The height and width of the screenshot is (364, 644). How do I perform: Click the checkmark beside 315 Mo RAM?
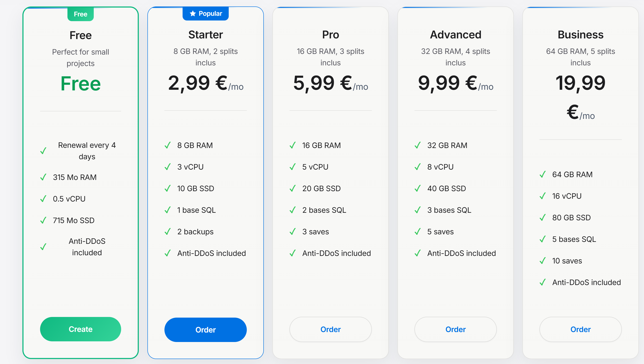pyautogui.click(x=43, y=177)
